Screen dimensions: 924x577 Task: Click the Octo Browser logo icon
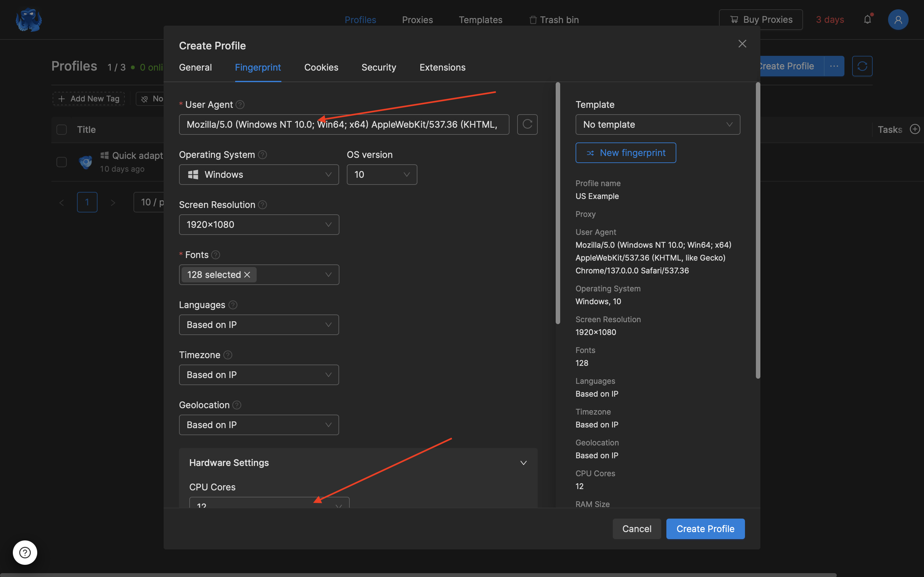tap(29, 20)
